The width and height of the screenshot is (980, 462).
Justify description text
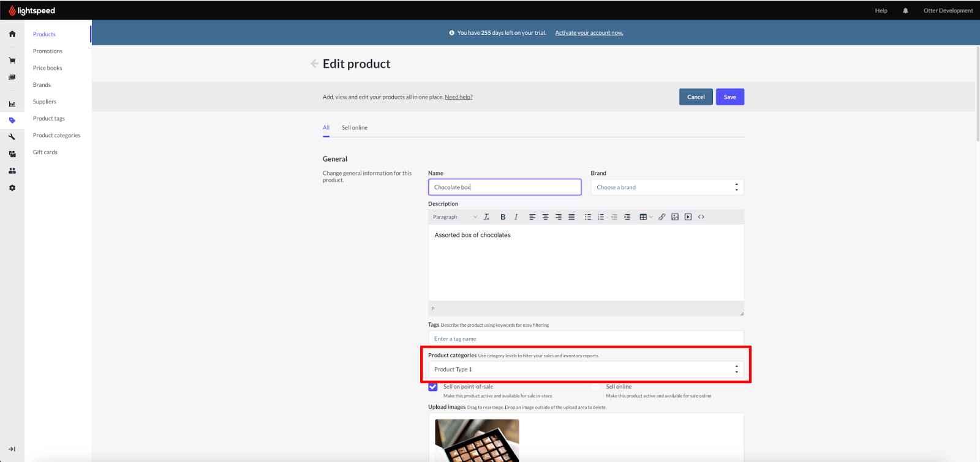point(571,217)
